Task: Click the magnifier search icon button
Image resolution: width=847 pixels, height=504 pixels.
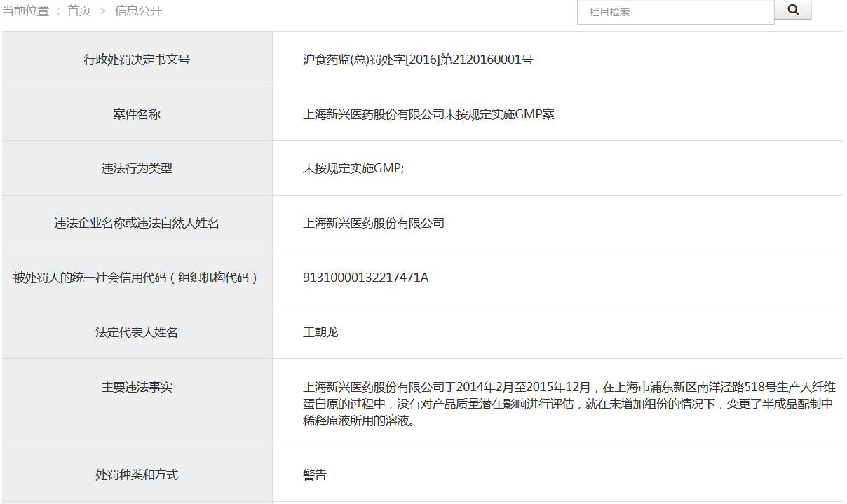Action: coord(793,10)
